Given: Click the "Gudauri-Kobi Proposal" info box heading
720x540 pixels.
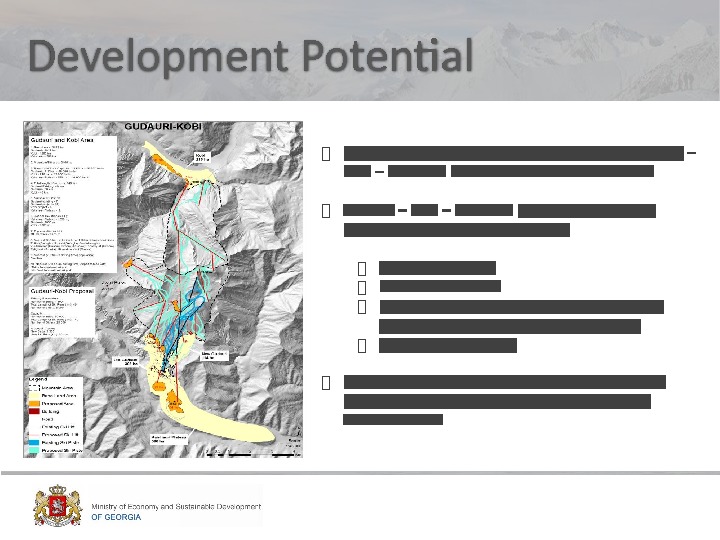Looking at the screenshot, I should 62,291.
